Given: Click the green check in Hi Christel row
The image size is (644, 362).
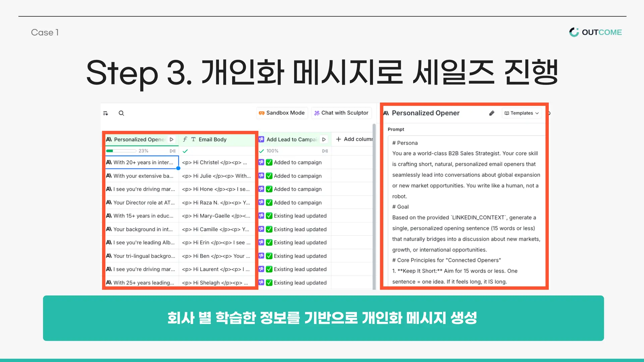Looking at the screenshot, I should [x=269, y=162].
